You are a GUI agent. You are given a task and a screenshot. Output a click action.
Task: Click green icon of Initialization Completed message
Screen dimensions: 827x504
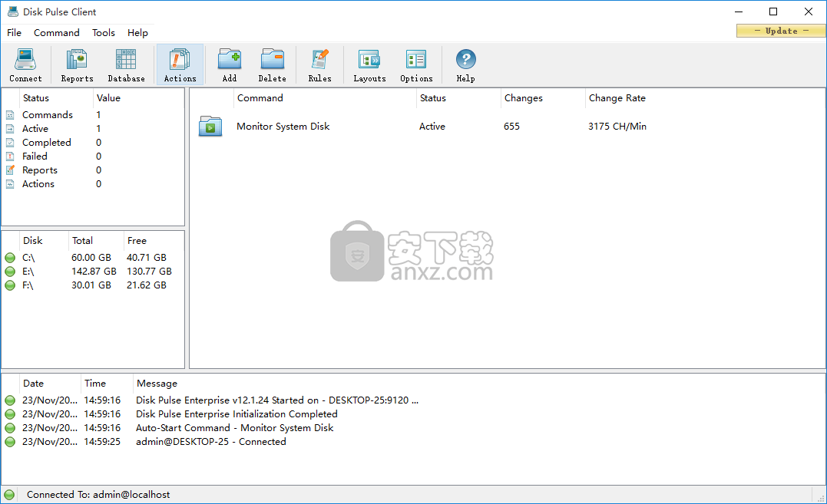[x=10, y=414]
